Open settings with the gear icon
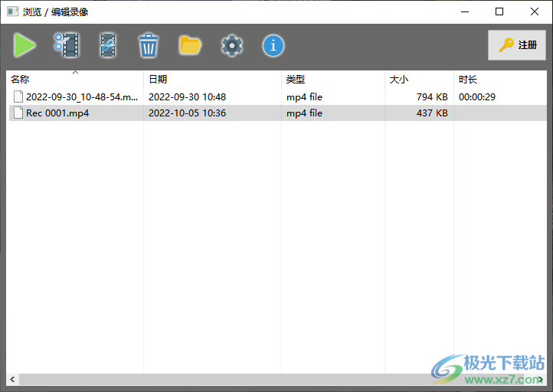Image resolution: width=553 pixels, height=392 pixels. point(231,46)
